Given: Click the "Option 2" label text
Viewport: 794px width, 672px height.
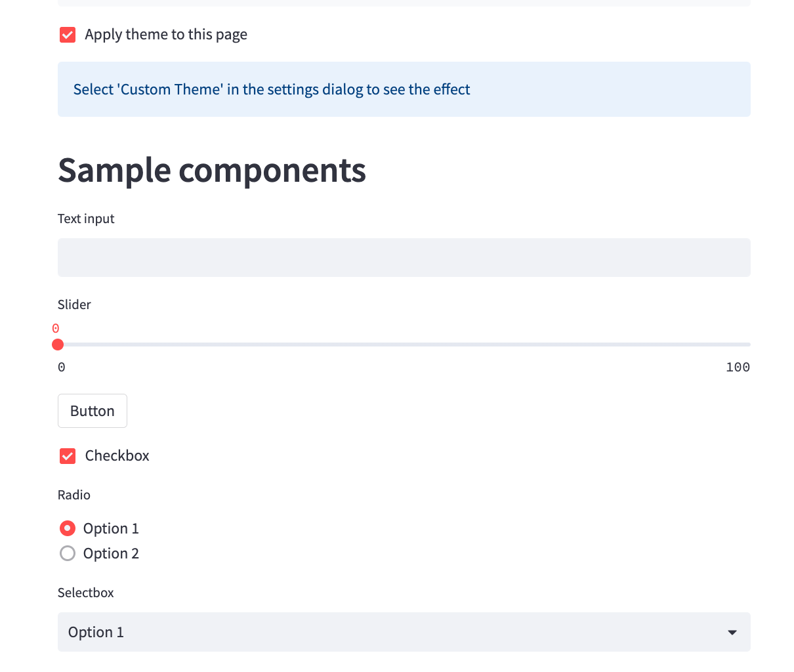Looking at the screenshot, I should pos(111,554).
